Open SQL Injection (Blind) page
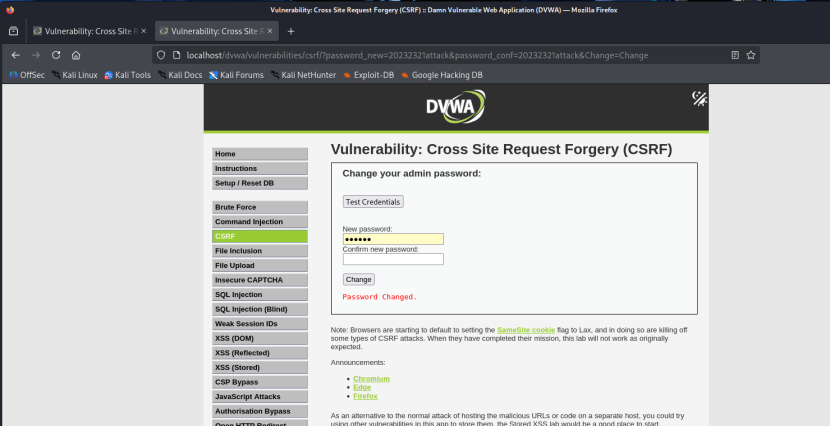The width and height of the screenshot is (830, 427). pyautogui.click(x=260, y=309)
